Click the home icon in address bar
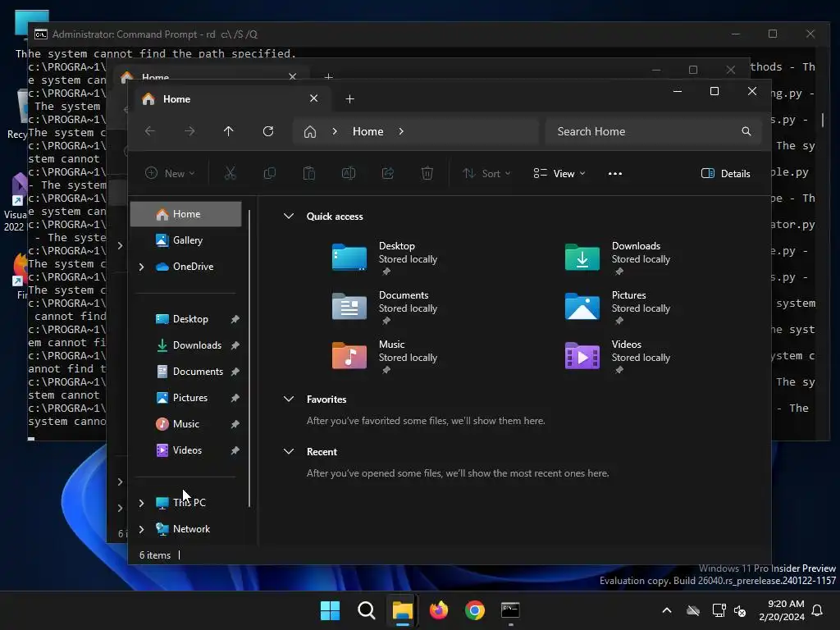 (310, 131)
